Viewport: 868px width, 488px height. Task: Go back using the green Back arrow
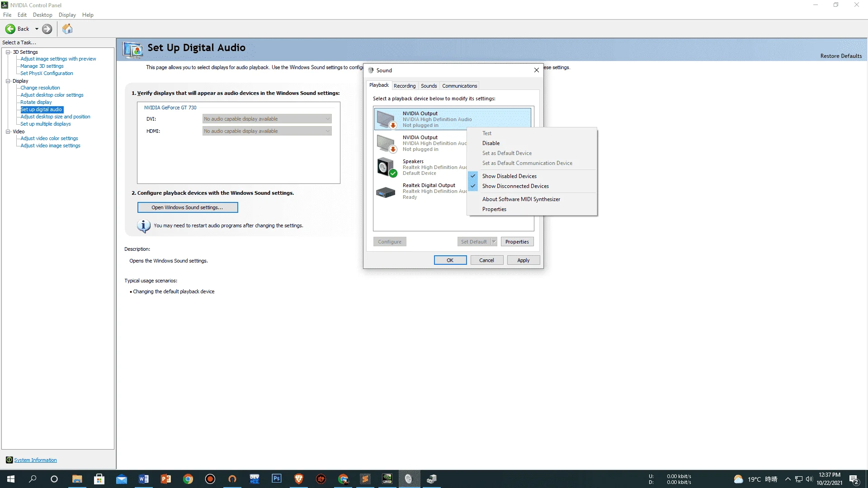[x=10, y=29]
